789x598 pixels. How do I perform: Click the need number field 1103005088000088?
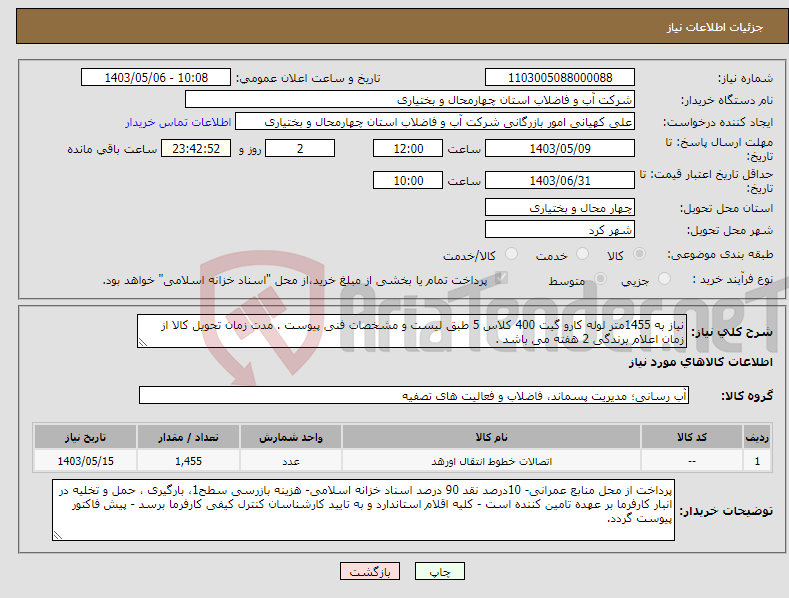(x=560, y=78)
